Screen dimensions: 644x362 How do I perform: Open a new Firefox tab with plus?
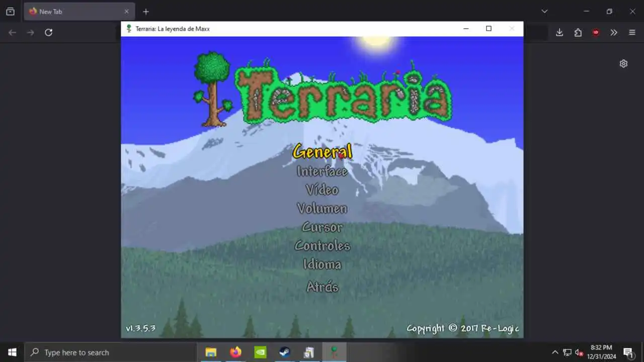tap(146, 12)
